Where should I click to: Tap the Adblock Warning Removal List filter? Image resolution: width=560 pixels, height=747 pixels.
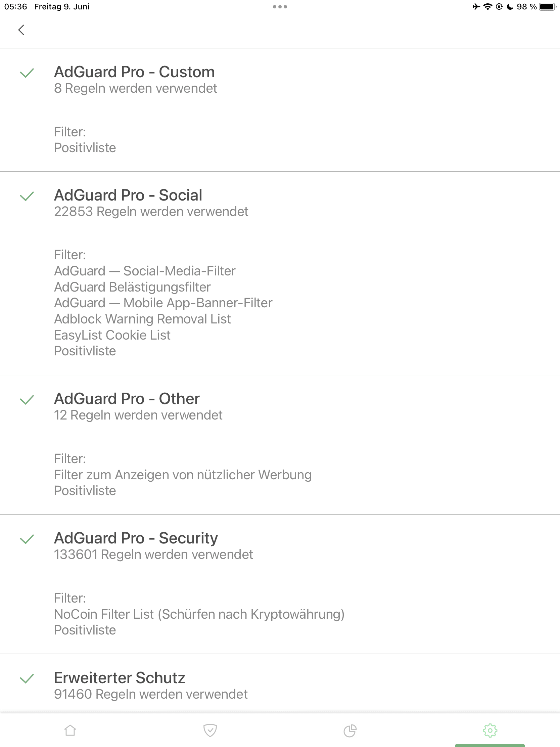point(142,319)
